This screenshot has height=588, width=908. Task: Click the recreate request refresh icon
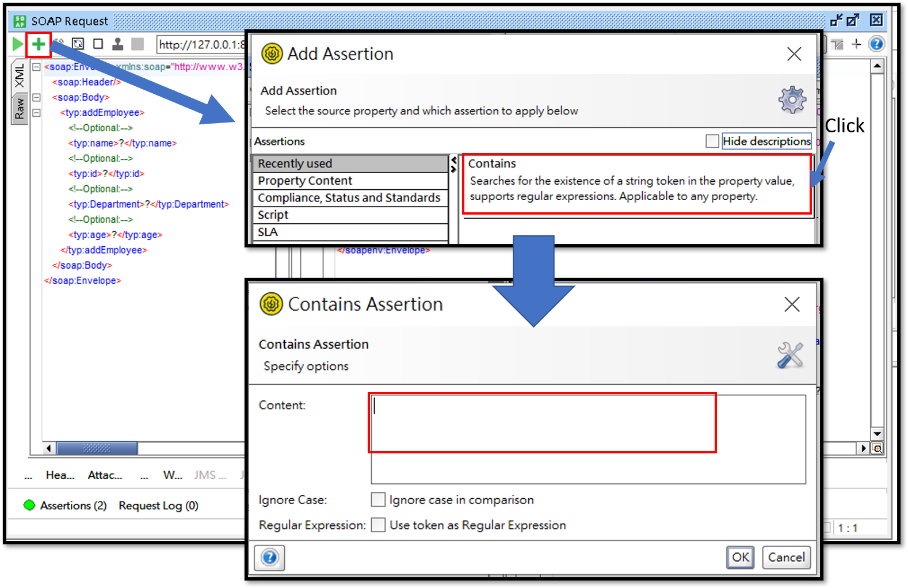(78, 44)
